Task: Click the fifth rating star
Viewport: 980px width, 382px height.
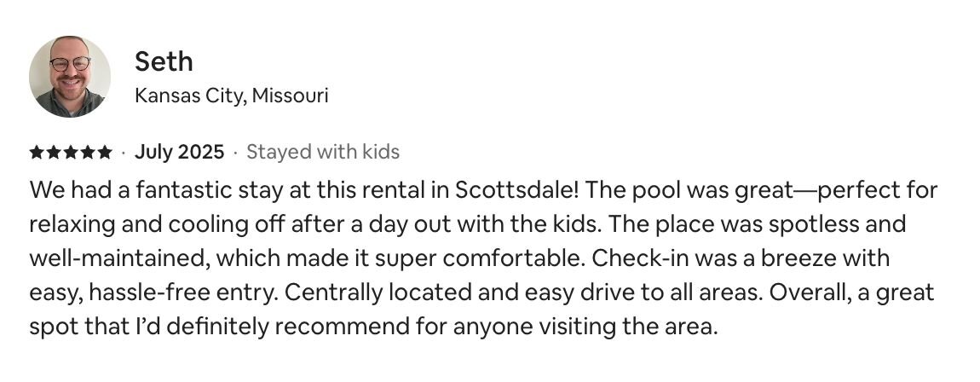Action: (104, 152)
